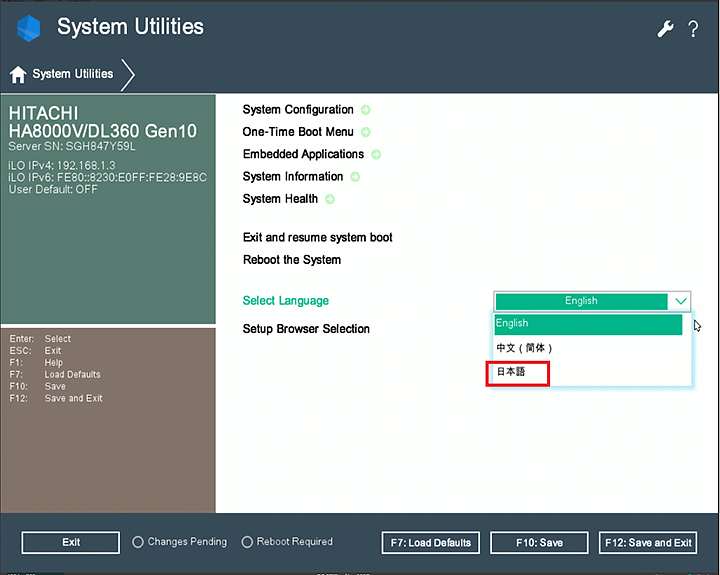720x575 pixels.
Task: Click the iLO IPv4: 192.168.1.3 entry
Action: coord(62,165)
